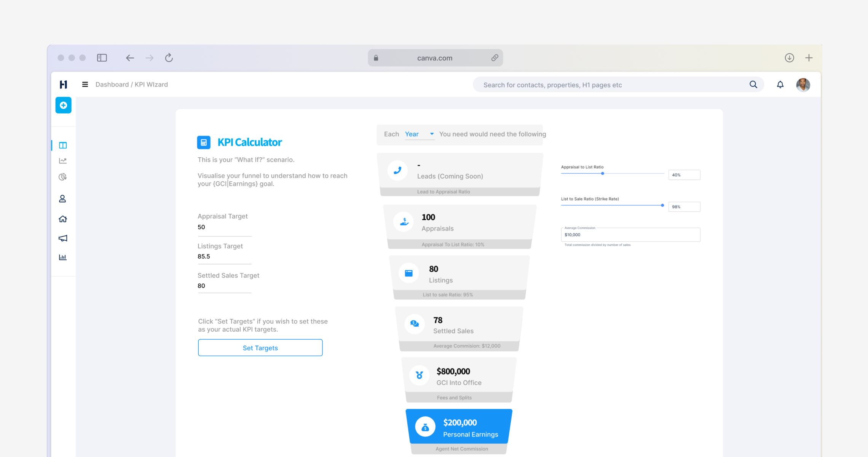Open the line chart sidebar icon
The height and width of the screenshot is (457, 868).
click(63, 161)
